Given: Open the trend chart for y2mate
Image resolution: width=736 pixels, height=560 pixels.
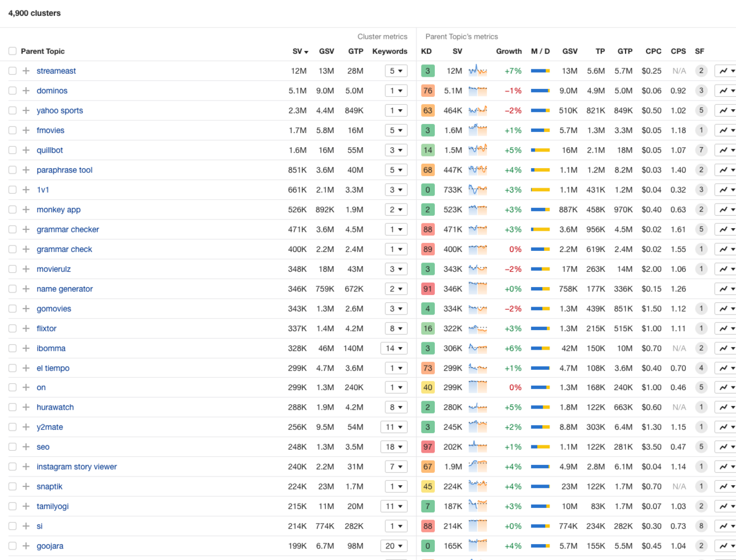Looking at the screenshot, I should [724, 427].
